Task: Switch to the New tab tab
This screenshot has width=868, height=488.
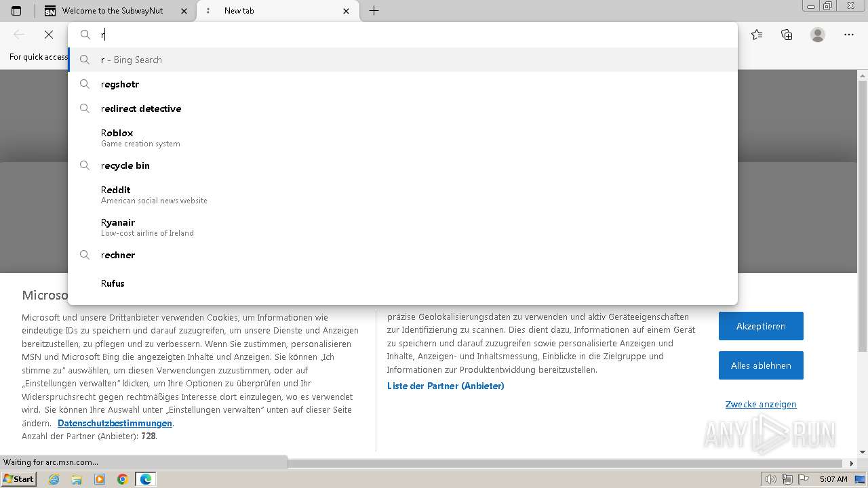Action: (277, 11)
